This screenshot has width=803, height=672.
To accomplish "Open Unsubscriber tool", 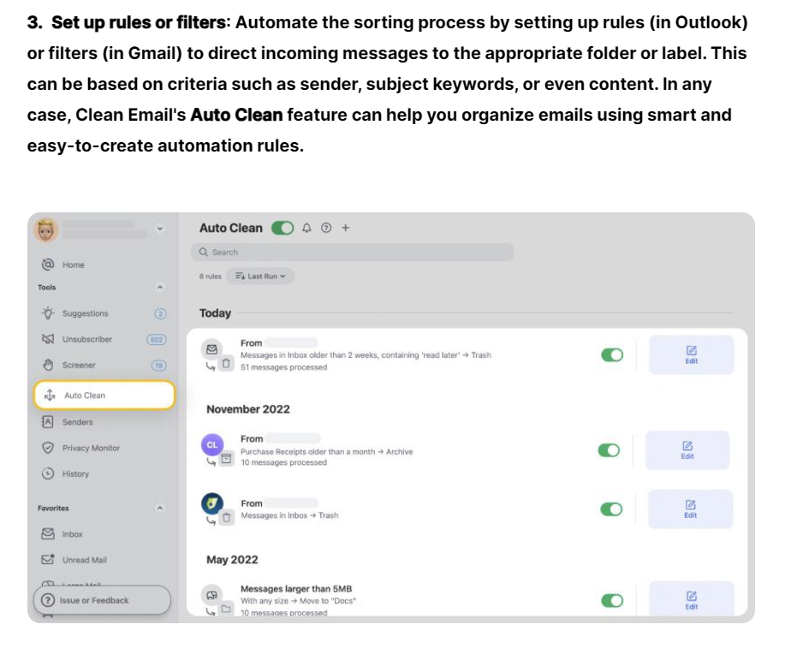I will [x=87, y=339].
